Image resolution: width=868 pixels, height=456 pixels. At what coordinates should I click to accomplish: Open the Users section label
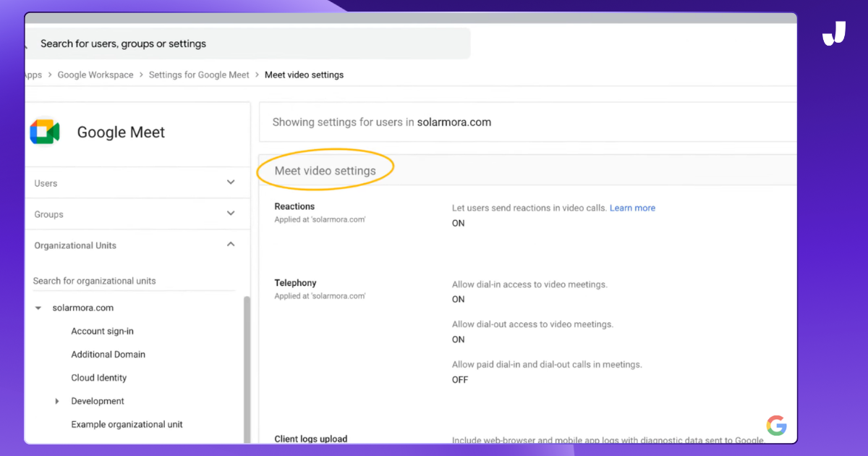[46, 183]
